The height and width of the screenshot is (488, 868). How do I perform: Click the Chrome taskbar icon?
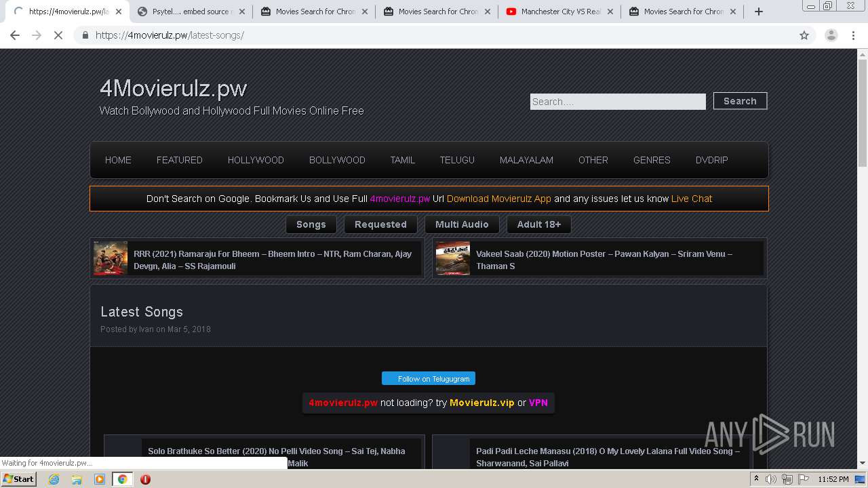pos(122,479)
